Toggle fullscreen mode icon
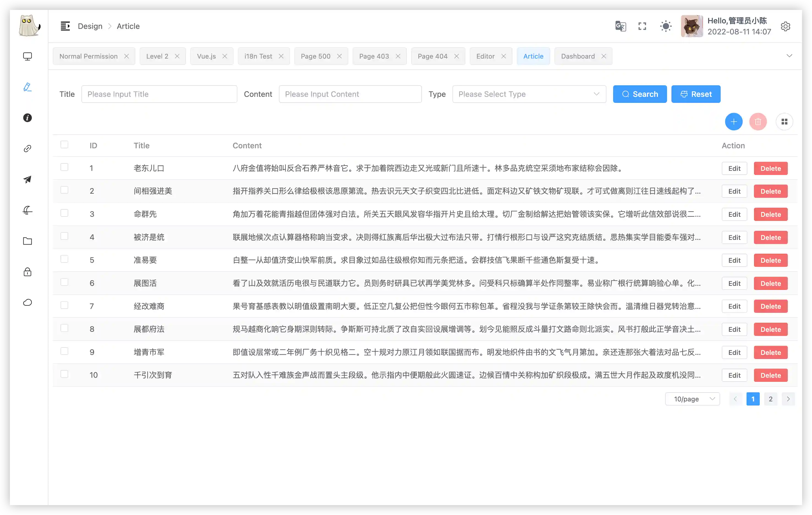 pyautogui.click(x=642, y=26)
